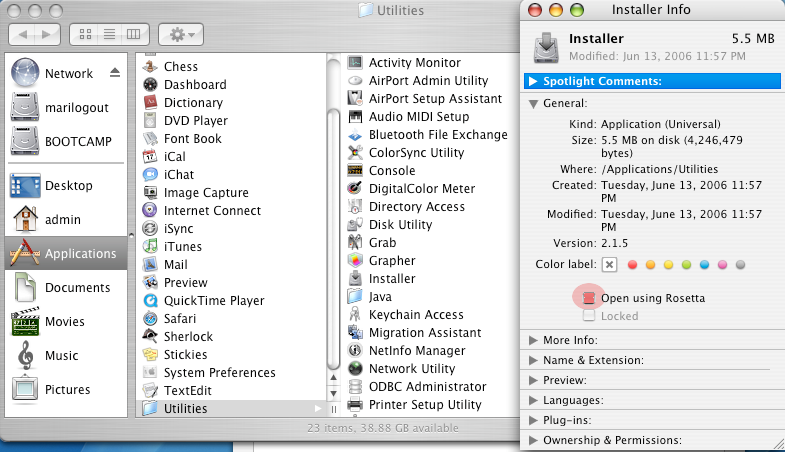
Task: Select the ColorSync Utility icon
Action: pyautogui.click(x=355, y=152)
